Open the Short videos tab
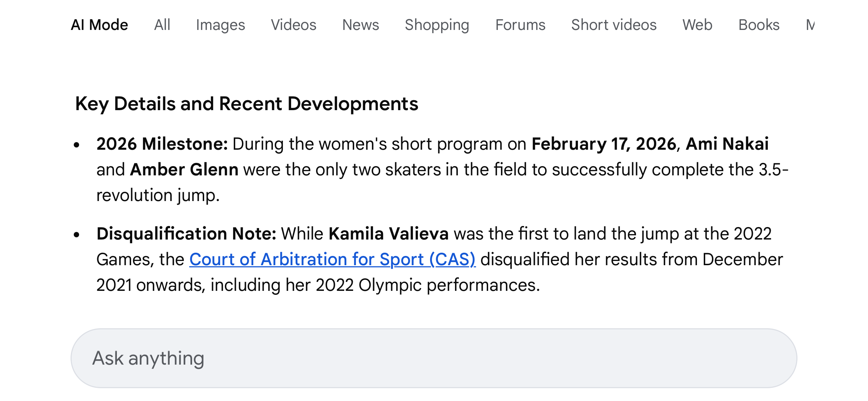 614,25
